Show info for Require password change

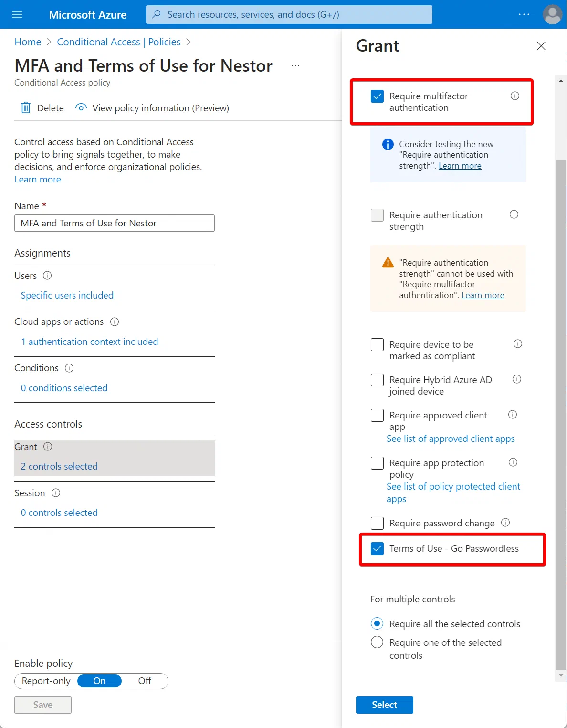point(505,523)
